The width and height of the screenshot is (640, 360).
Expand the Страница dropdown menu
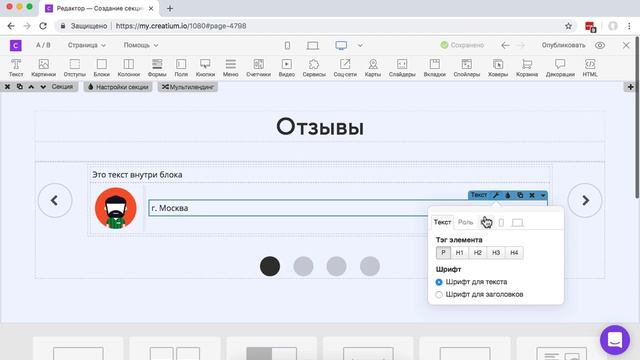[x=87, y=45]
